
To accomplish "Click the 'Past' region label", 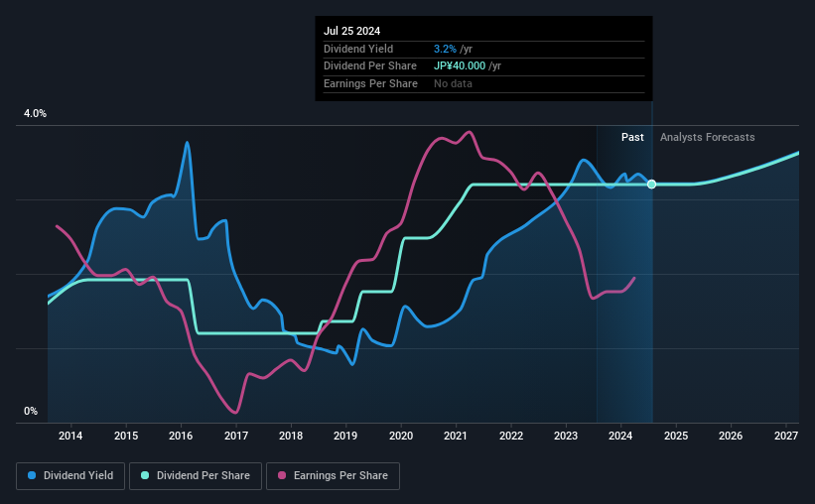I will click(x=632, y=137).
